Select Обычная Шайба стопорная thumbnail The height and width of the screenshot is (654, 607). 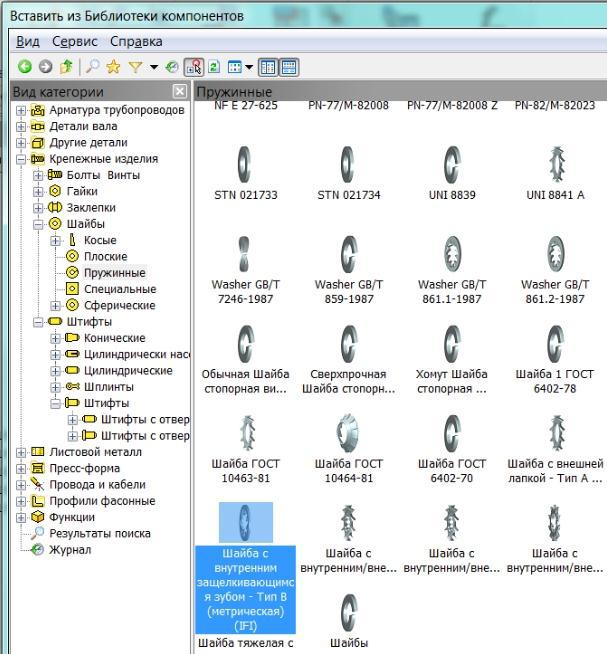[246, 345]
